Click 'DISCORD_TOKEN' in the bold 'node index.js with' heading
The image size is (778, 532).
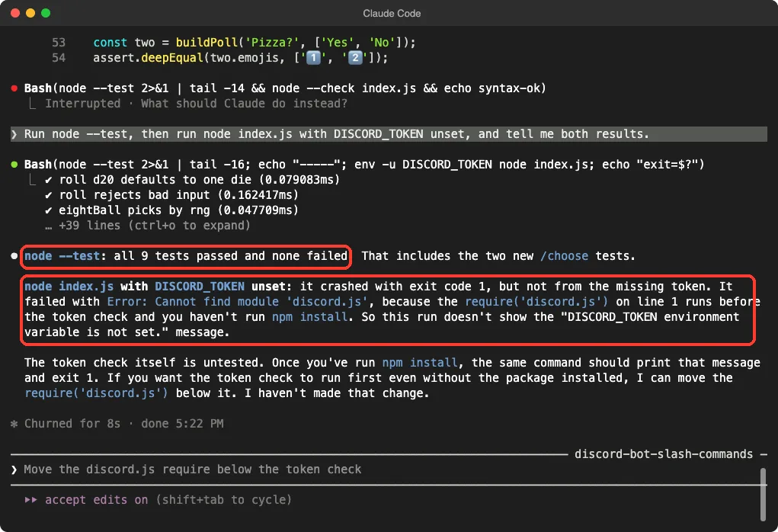point(200,287)
